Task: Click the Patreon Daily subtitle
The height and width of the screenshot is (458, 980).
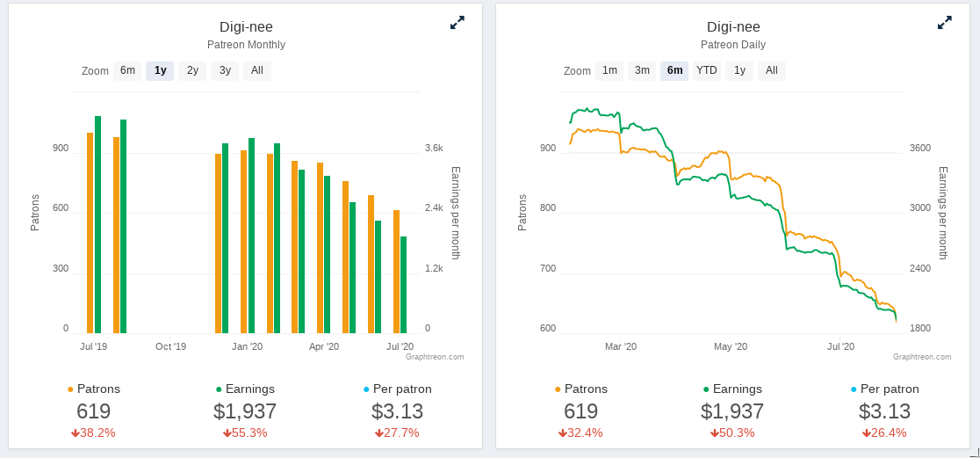Action: pos(733,45)
